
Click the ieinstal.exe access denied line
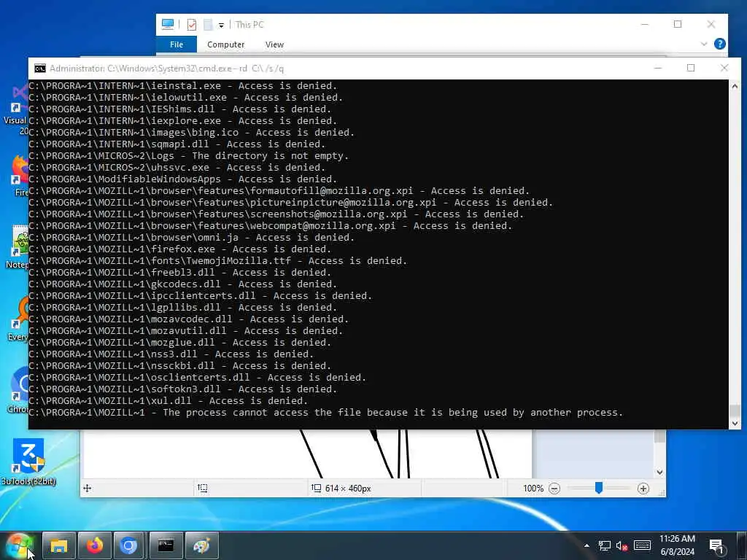pos(183,86)
